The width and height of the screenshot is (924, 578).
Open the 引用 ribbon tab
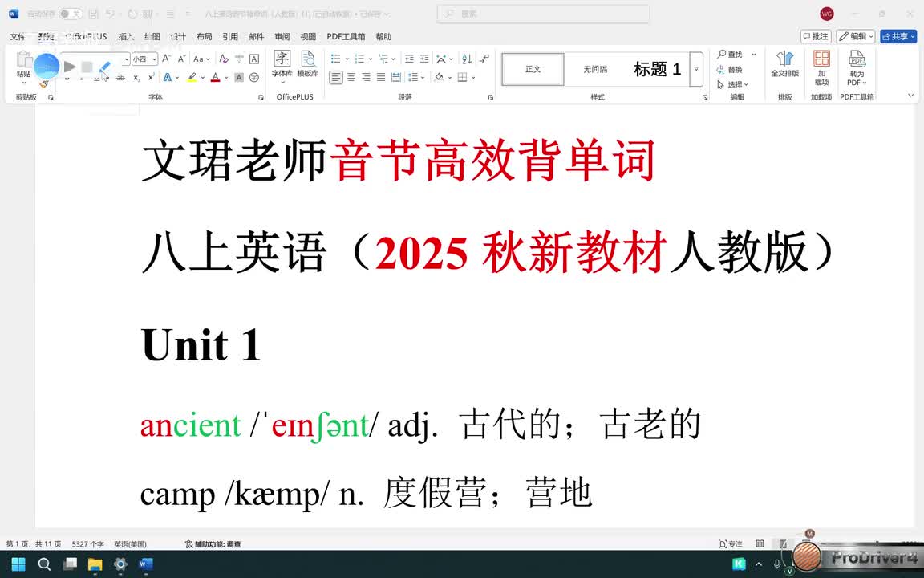pos(230,37)
